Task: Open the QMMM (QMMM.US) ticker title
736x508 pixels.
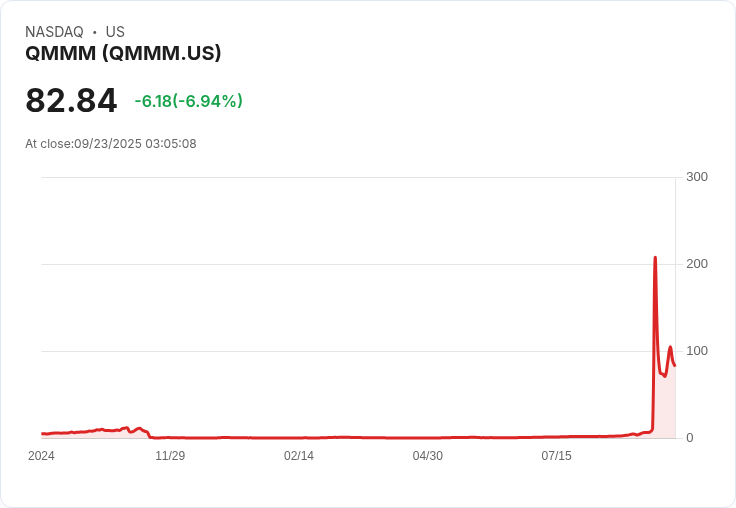Action: (123, 54)
